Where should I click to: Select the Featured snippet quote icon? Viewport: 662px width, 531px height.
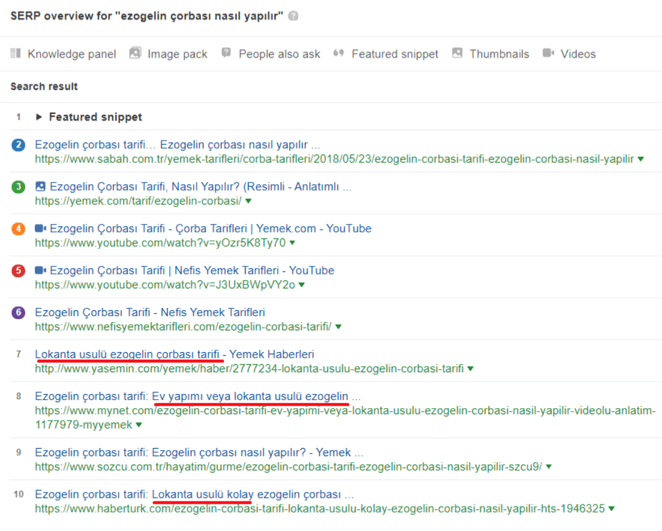coord(338,53)
